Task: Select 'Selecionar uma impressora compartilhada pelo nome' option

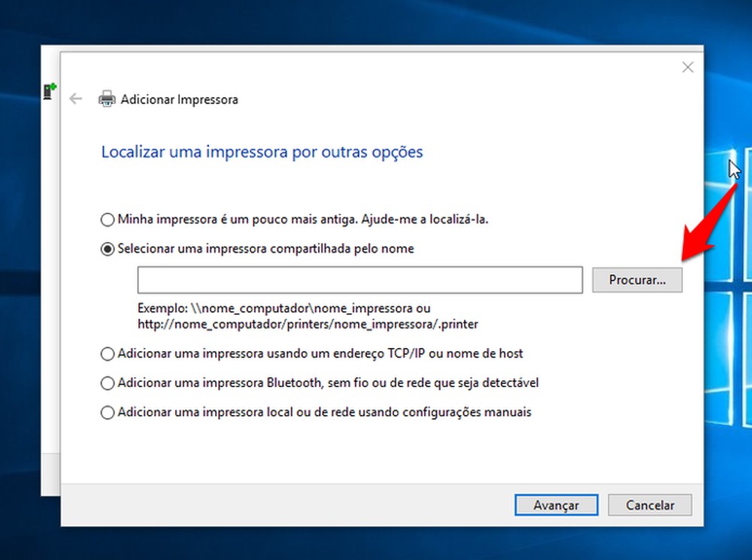Action: (108, 249)
